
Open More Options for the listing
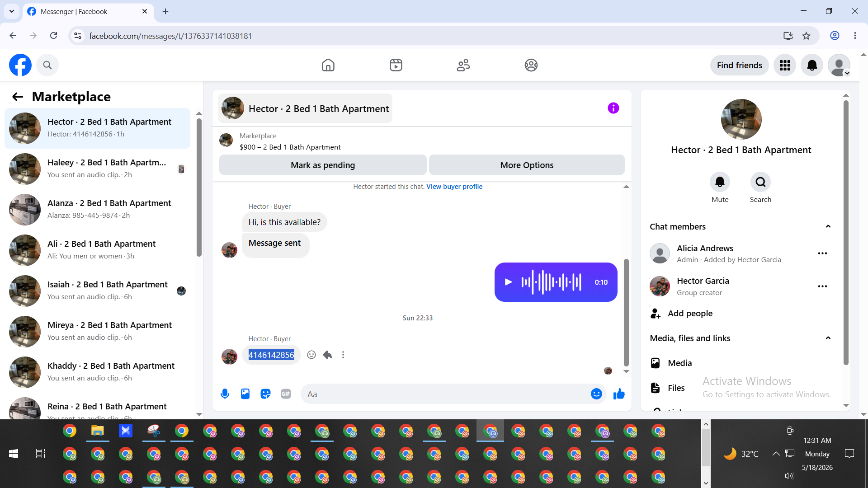click(x=527, y=165)
